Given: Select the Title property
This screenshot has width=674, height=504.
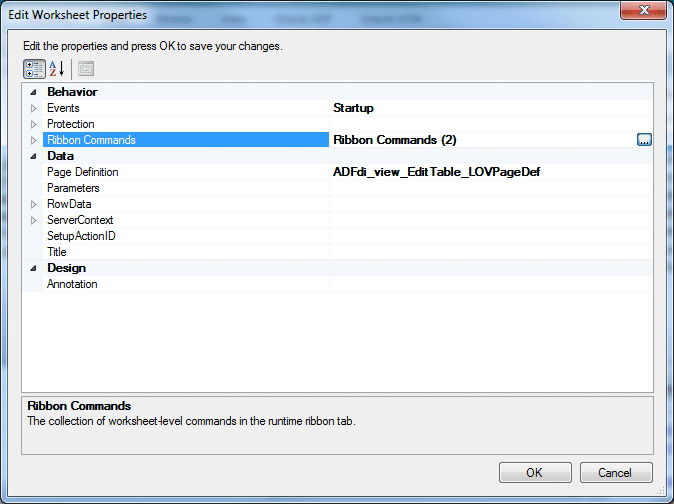Looking at the screenshot, I should click(x=186, y=252).
